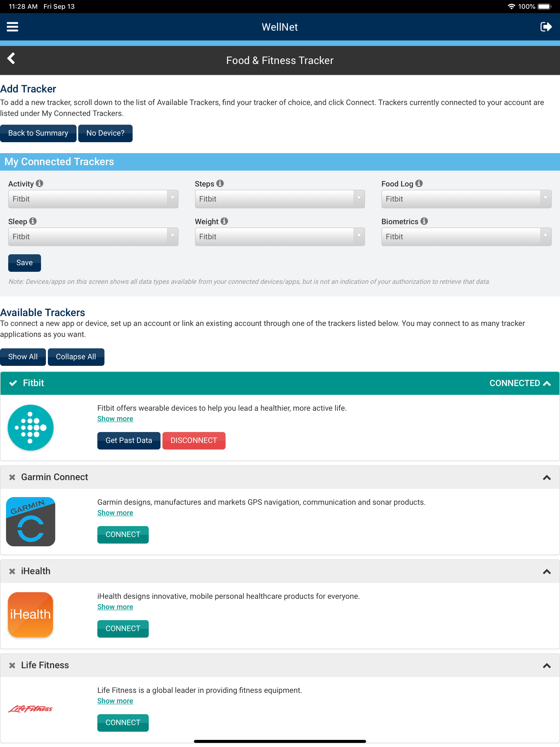Image resolution: width=560 pixels, height=747 pixels.
Task: Tap the 11:28 AM clock in status bar
Action: tap(23, 6)
